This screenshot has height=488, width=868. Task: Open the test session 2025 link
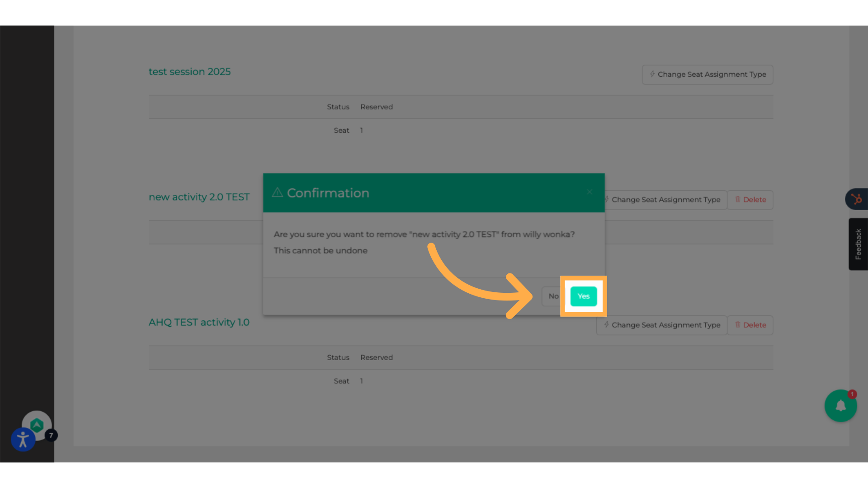189,72
